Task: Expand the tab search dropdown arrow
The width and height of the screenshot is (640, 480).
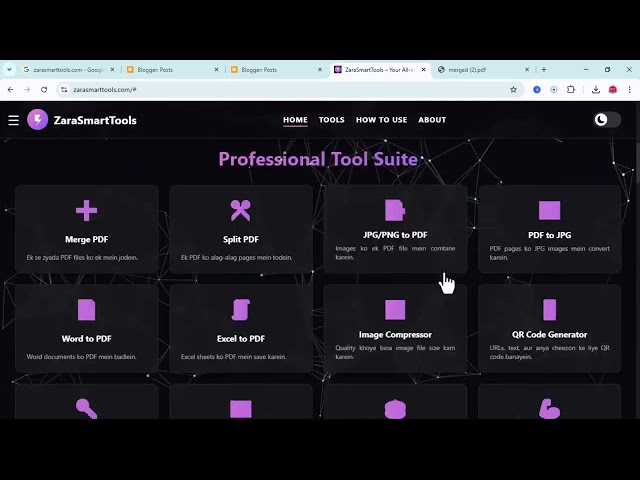Action: (9, 70)
